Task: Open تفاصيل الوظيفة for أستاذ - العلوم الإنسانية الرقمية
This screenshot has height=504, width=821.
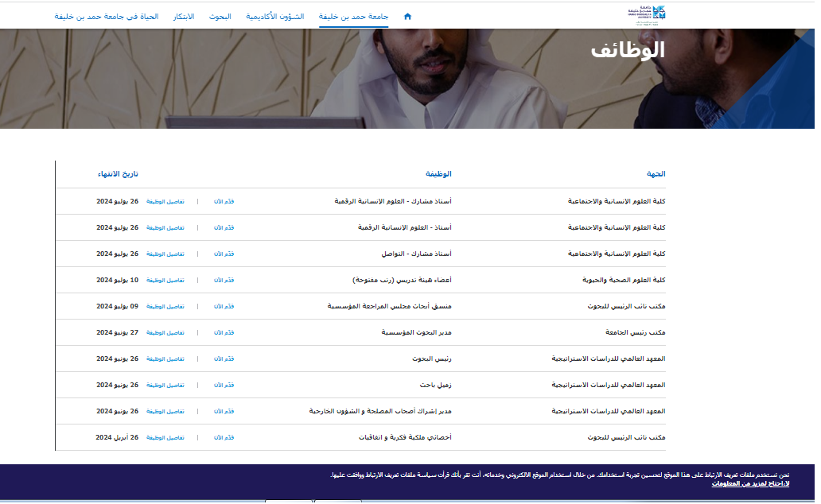Action: point(165,227)
